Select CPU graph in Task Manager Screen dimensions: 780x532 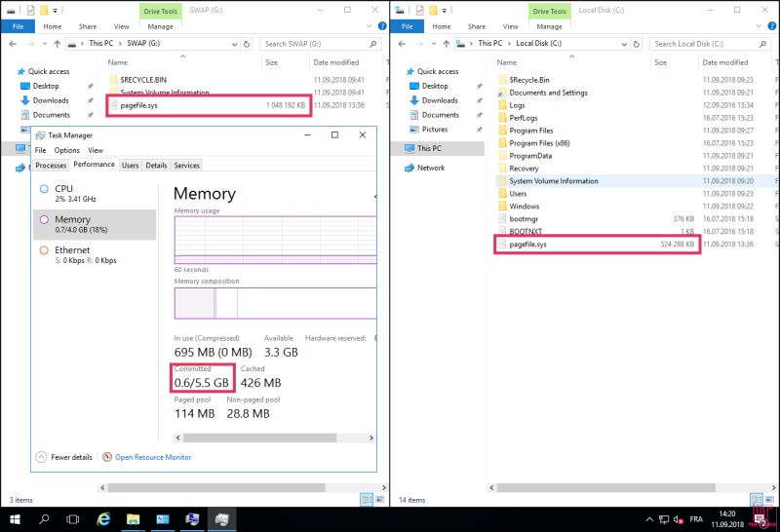[95, 193]
